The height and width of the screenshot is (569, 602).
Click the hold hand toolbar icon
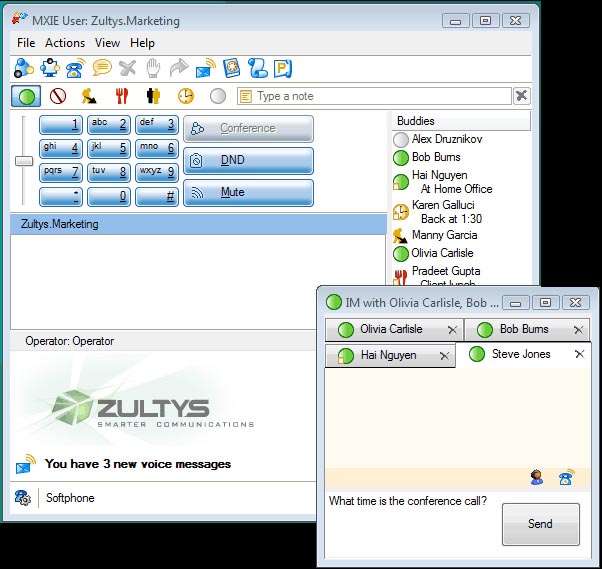click(x=153, y=68)
